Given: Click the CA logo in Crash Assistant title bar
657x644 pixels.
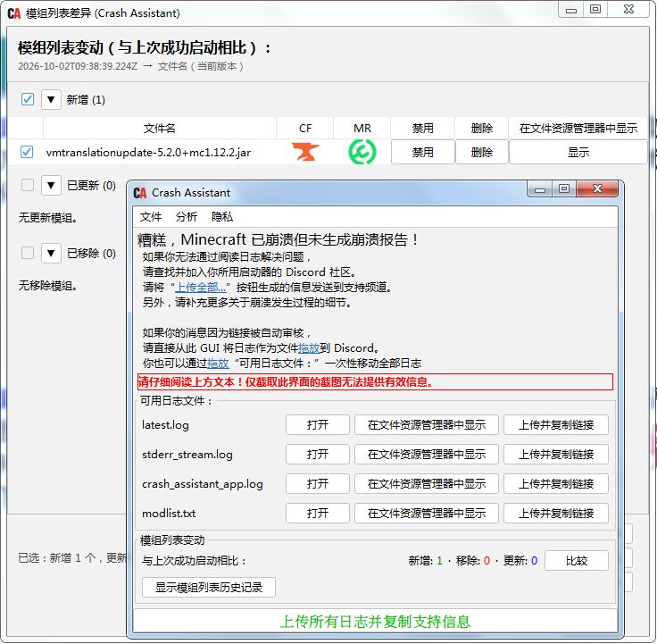Looking at the screenshot, I should (140, 193).
